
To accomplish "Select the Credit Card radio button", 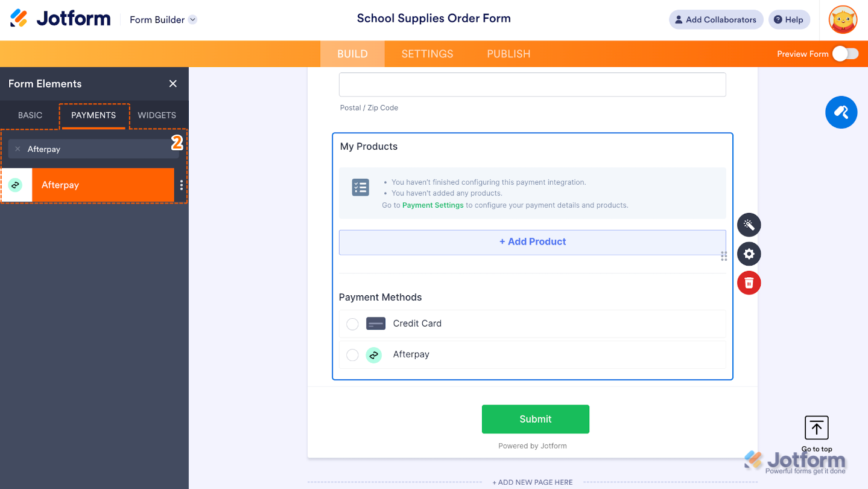I will point(352,324).
